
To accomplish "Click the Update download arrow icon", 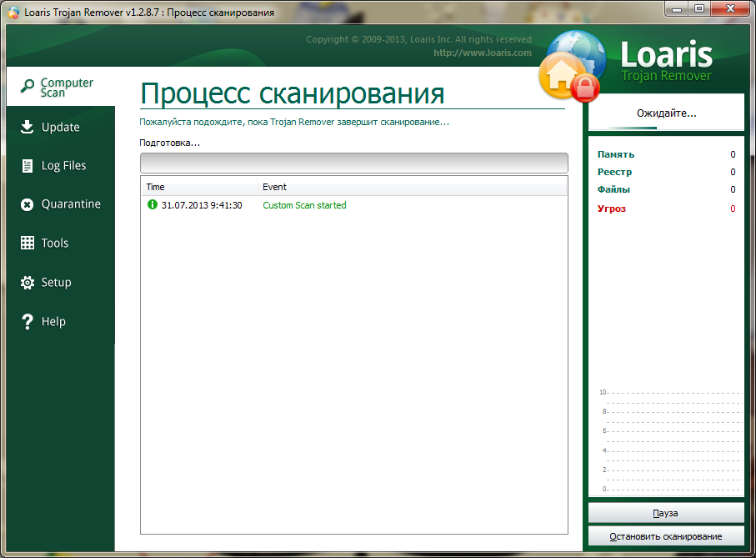I will click(x=28, y=127).
